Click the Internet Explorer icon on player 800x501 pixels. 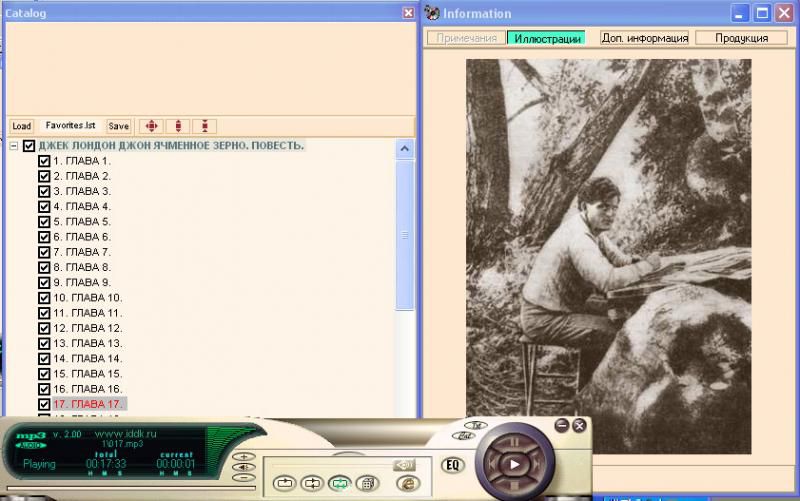407,482
